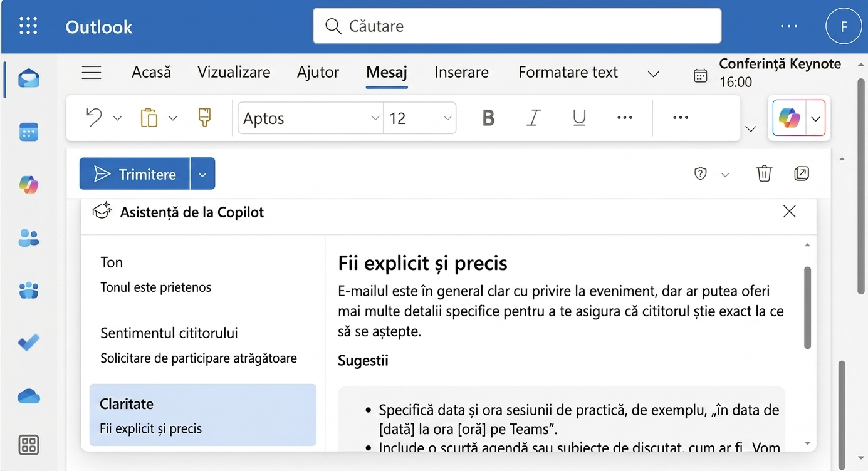This screenshot has height=471, width=868.
Task: Pop out message to new window
Action: click(x=802, y=173)
